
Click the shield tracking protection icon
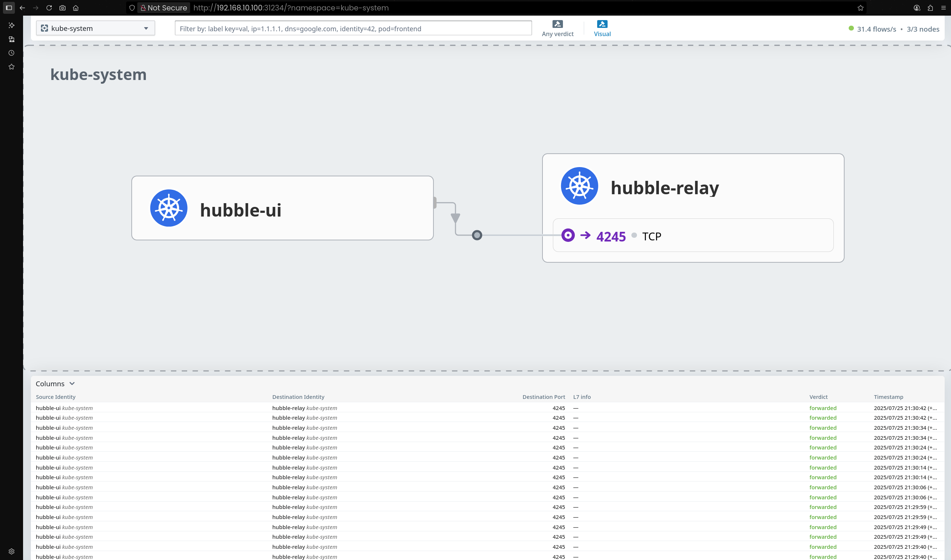[x=132, y=7]
